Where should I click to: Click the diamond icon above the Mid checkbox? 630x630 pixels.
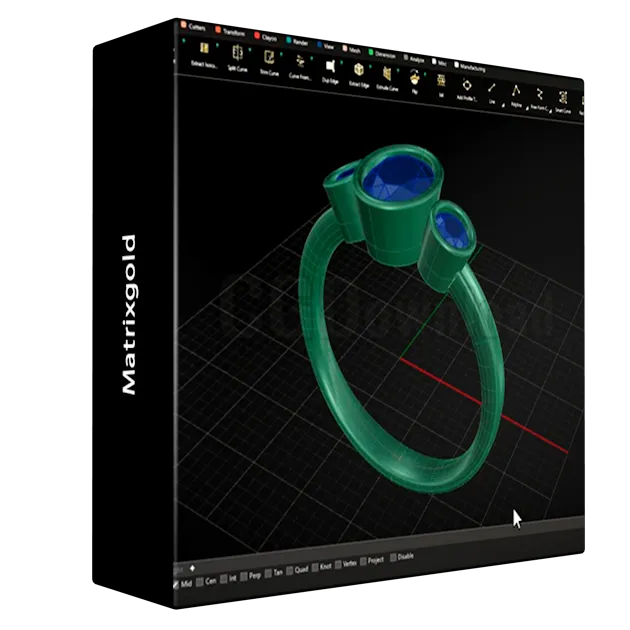click(x=192, y=568)
